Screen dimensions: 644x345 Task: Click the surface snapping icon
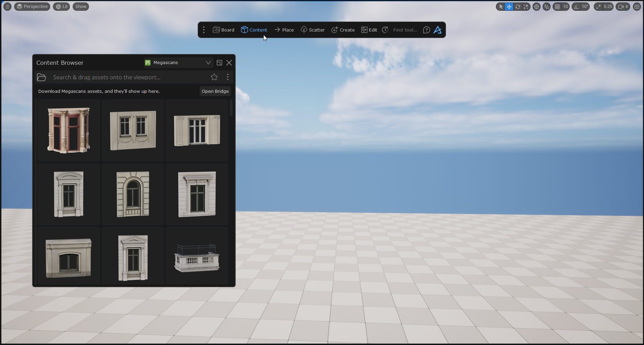[546, 7]
